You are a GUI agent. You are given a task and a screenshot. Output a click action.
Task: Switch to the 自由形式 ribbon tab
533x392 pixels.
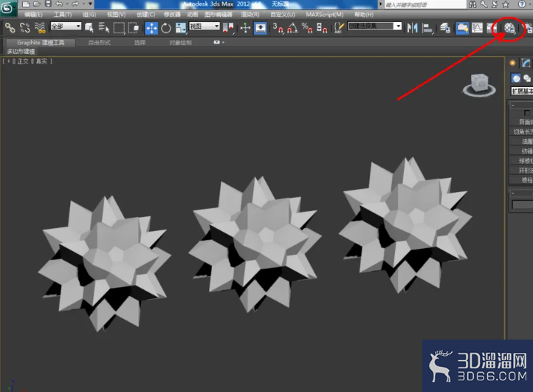99,43
